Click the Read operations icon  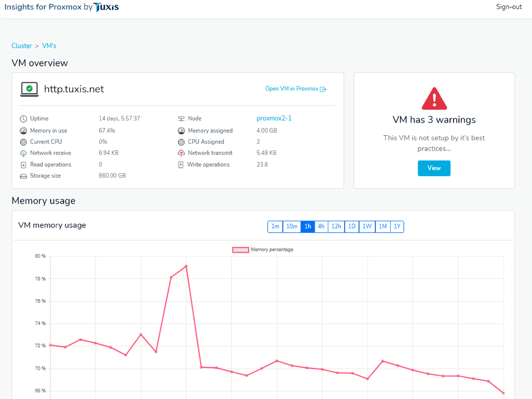[x=23, y=165]
